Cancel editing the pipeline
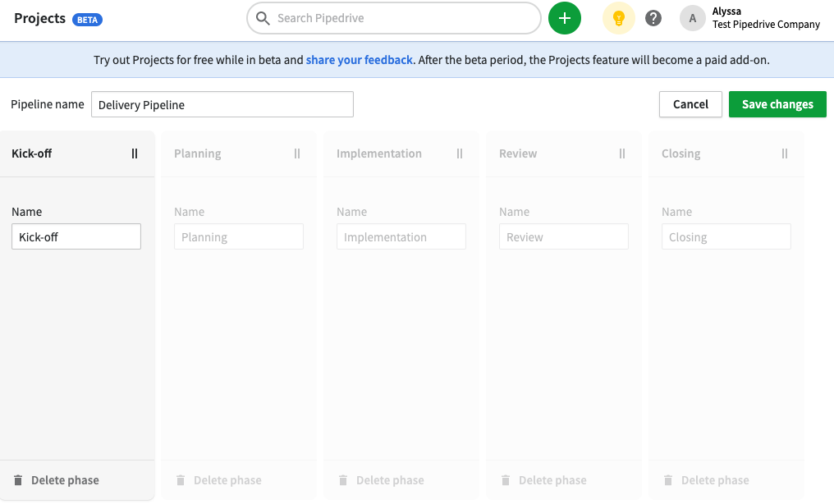Image resolution: width=834 pixels, height=504 pixels. coord(690,104)
